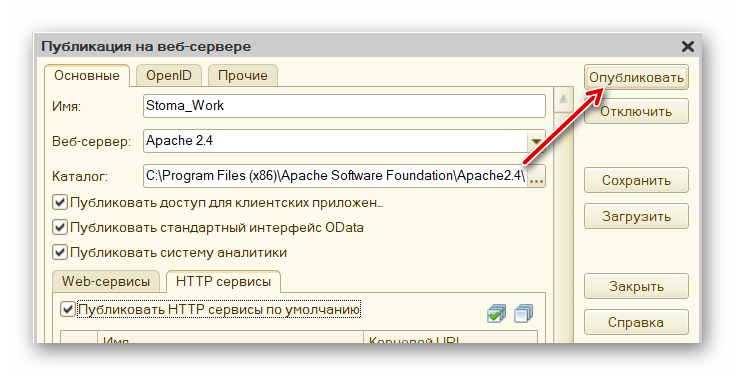Image resolution: width=734 pixels, height=375 pixels.
Task: Switch to the Основные tab
Action: pos(87,76)
